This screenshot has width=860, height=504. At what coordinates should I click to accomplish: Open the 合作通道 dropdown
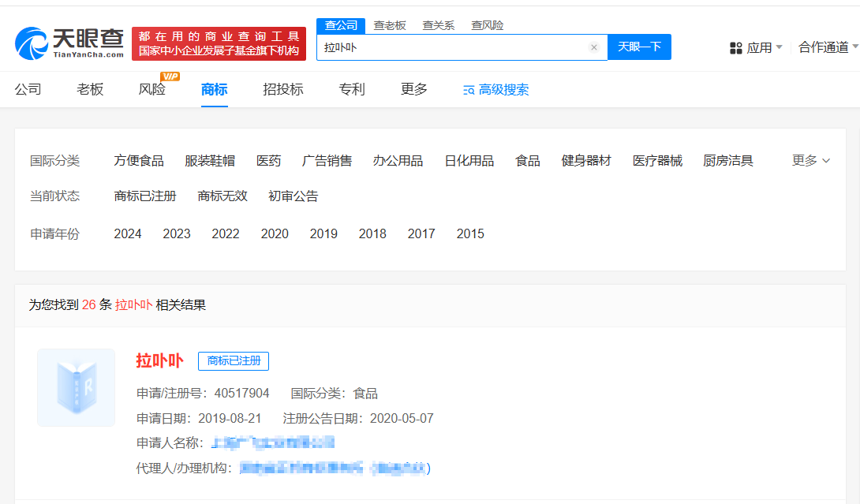click(x=826, y=47)
